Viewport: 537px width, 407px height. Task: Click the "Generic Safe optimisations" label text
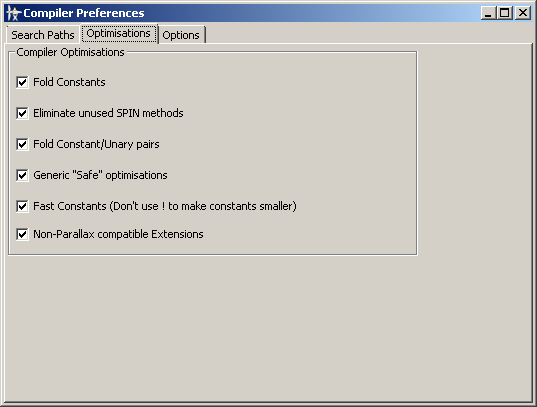[100, 175]
